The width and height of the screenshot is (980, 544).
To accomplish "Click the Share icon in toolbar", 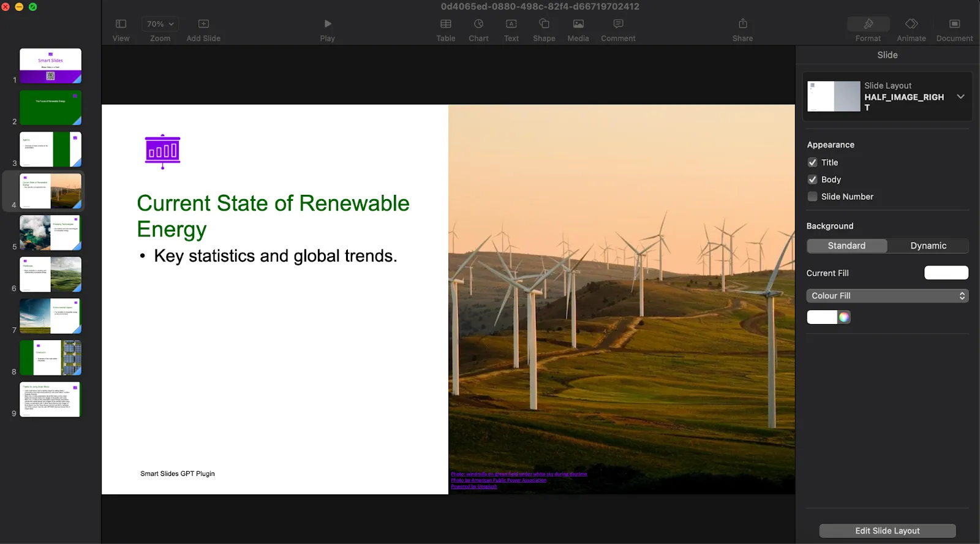I will coord(742,24).
